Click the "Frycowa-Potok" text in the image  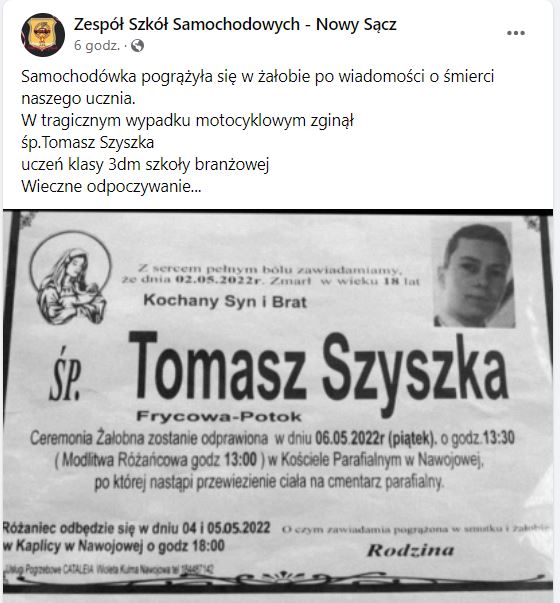pos(219,416)
